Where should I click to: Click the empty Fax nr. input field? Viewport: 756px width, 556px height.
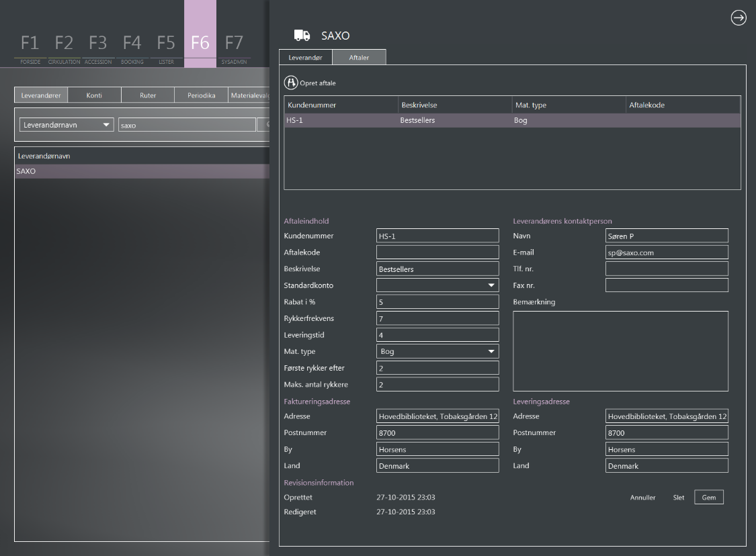click(667, 285)
